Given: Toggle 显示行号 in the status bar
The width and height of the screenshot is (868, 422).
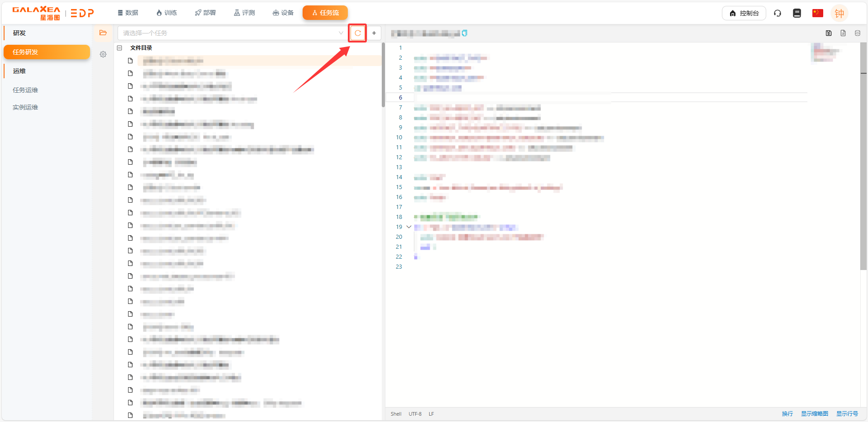Looking at the screenshot, I should click(x=847, y=414).
